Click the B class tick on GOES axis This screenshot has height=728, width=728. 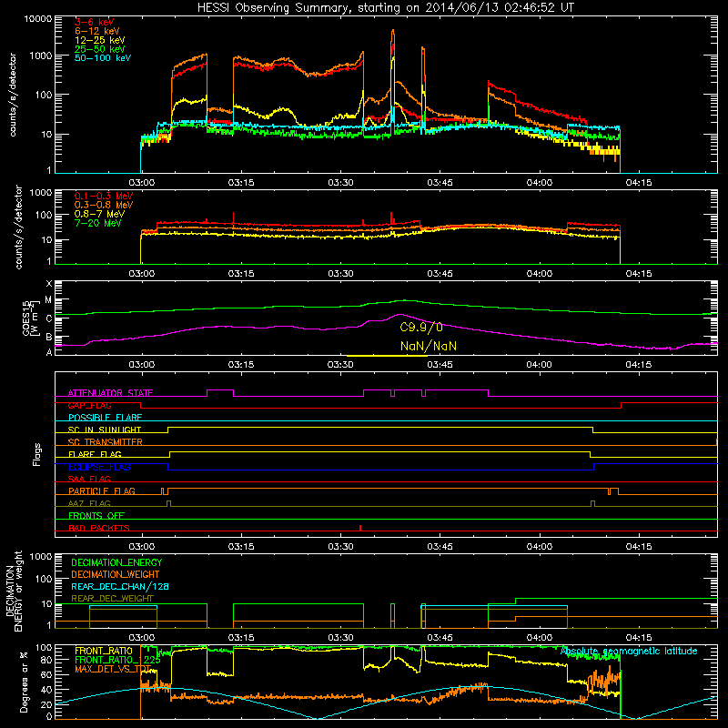coord(49,338)
